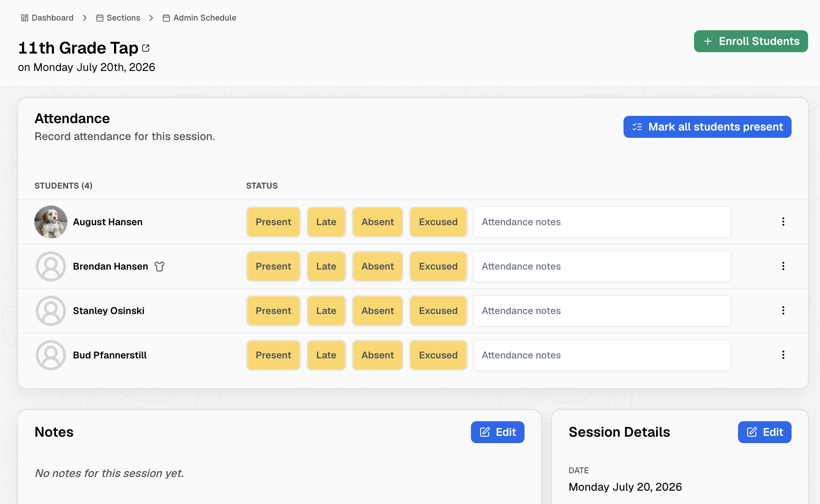820x504 pixels.
Task: Mark August Hansen as Present
Action: coord(273,222)
